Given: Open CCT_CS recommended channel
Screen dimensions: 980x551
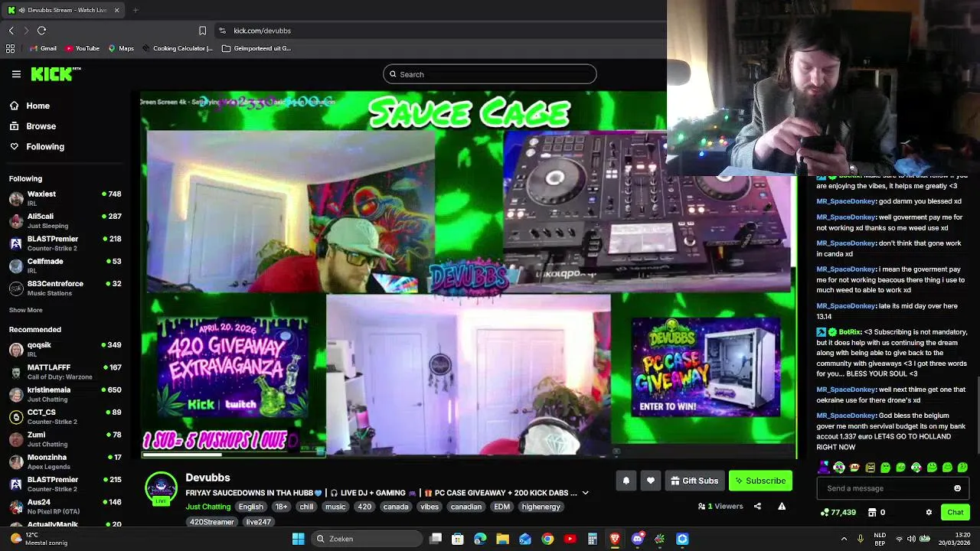Looking at the screenshot, I should [65, 416].
